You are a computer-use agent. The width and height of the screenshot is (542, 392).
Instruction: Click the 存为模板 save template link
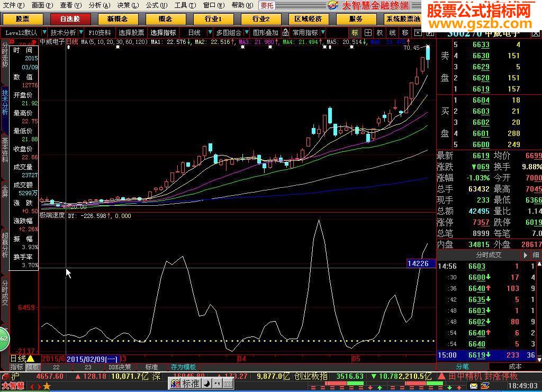coord(183,367)
